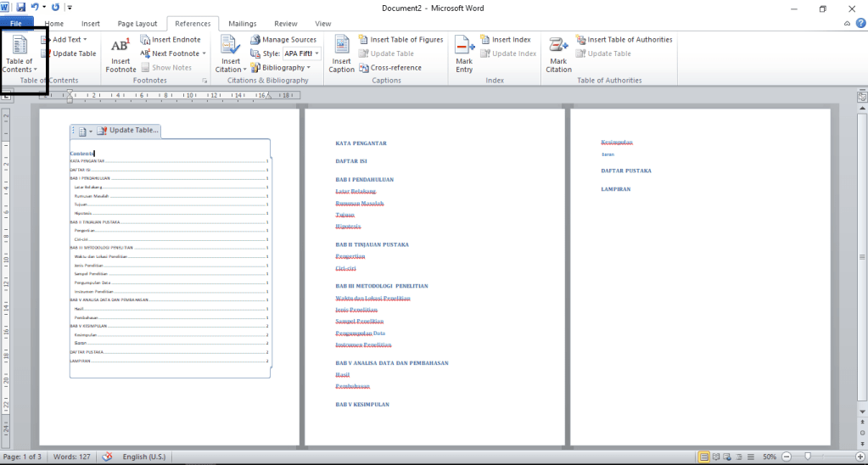Click the Table of Contents icon
868x465 pixels.
coord(19,47)
